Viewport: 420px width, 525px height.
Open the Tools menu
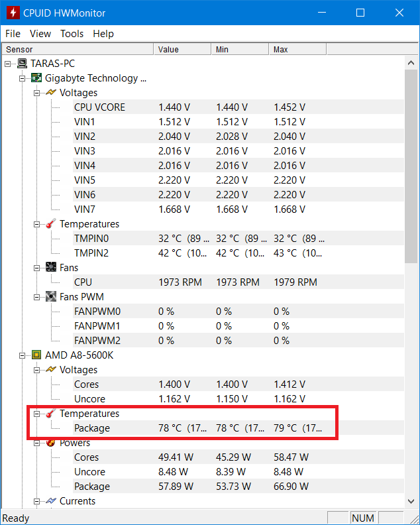click(x=72, y=34)
